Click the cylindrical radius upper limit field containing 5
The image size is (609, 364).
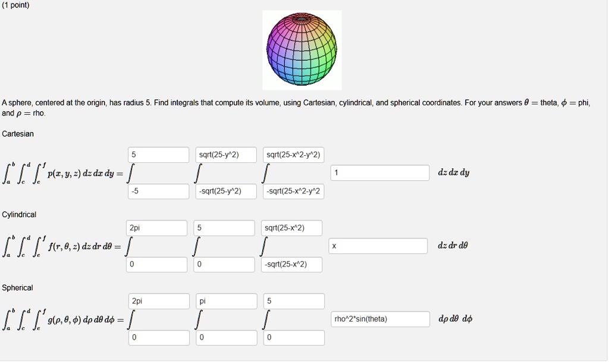point(224,228)
